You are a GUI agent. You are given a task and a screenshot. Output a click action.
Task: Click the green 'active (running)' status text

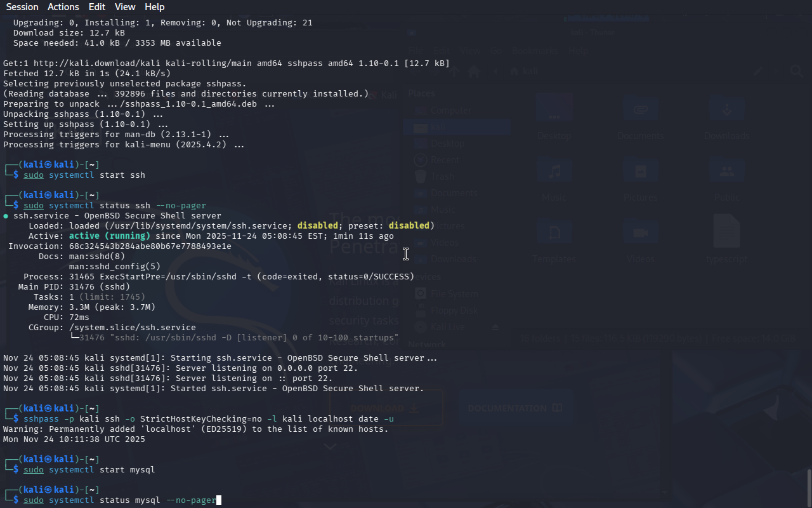109,236
